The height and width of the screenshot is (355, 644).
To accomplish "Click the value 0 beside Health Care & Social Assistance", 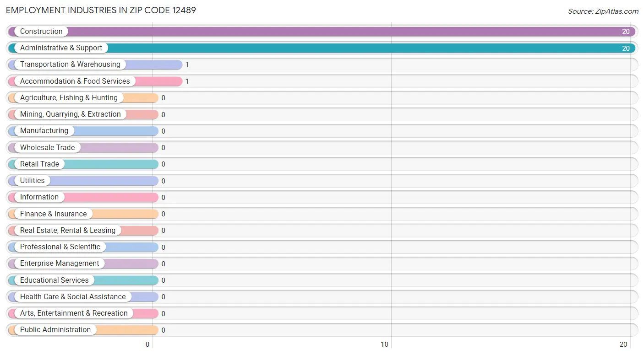I will point(163,297).
